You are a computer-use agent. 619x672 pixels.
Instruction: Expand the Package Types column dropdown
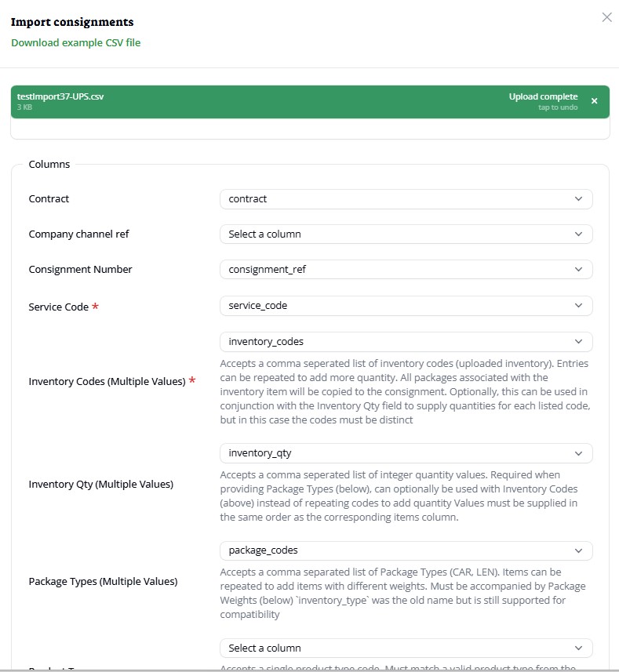(406, 550)
